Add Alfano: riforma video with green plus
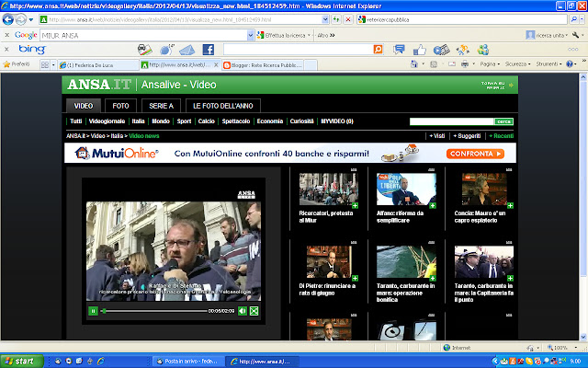This screenshot has width=588, height=368. pyautogui.click(x=433, y=205)
